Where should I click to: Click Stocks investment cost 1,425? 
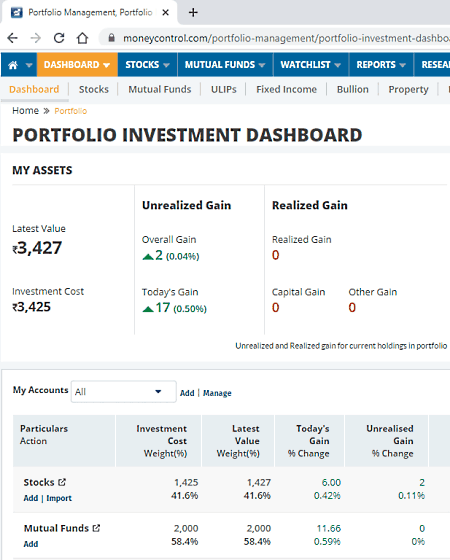coord(186,482)
